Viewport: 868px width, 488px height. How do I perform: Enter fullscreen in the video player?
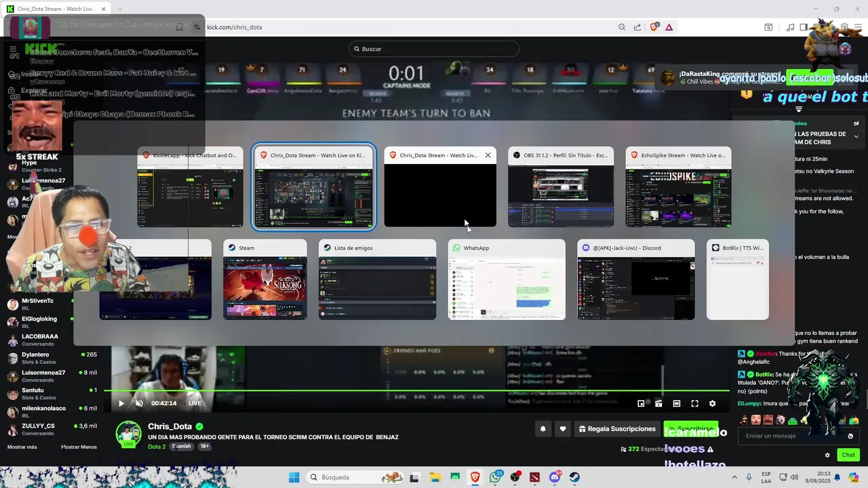(694, 403)
